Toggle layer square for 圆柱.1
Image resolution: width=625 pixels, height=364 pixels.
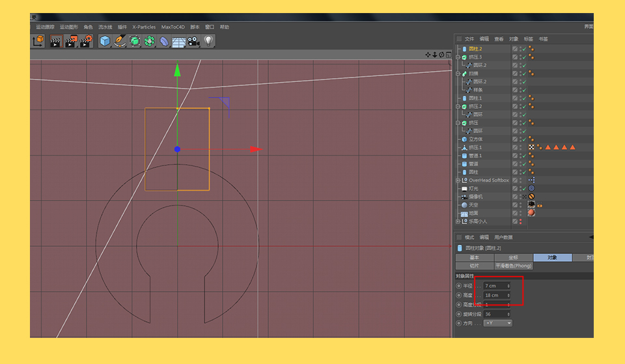(x=515, y=98)
